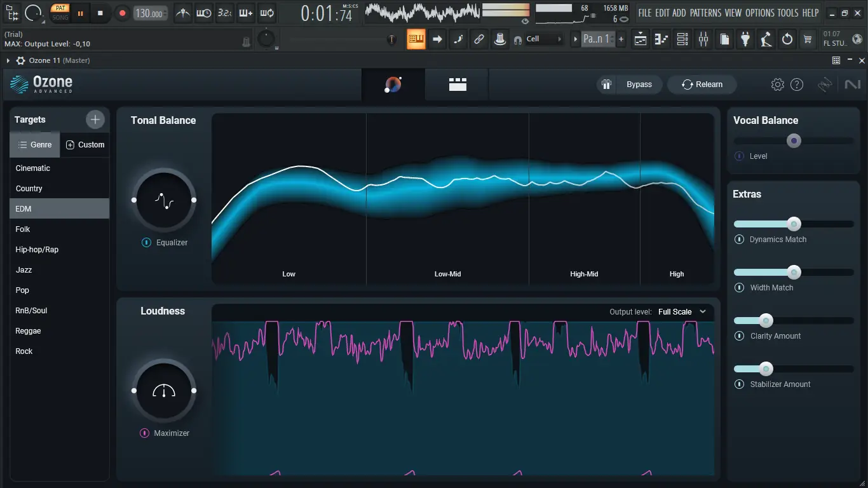Open Ozone settings gear
Viewport: 868px width, 488px height.
click(x=778, y=85)
